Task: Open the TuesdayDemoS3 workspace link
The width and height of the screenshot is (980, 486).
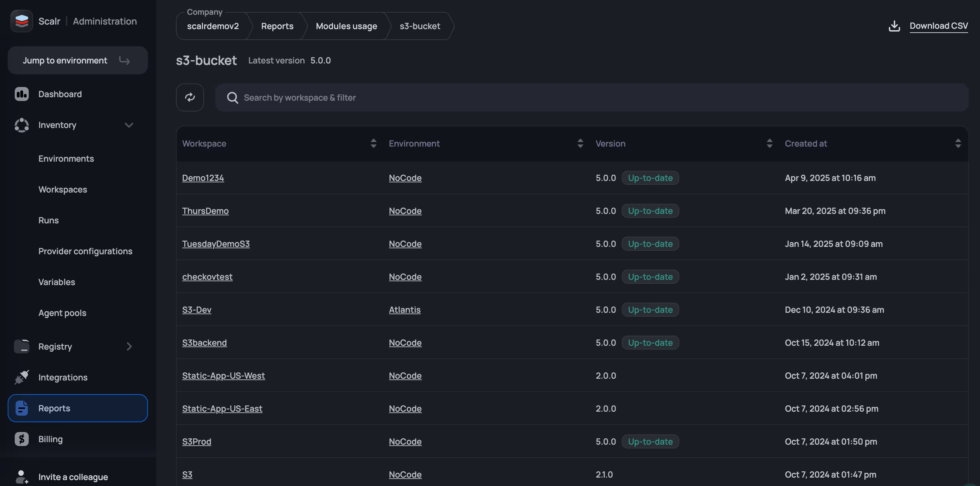Action: 216,244
